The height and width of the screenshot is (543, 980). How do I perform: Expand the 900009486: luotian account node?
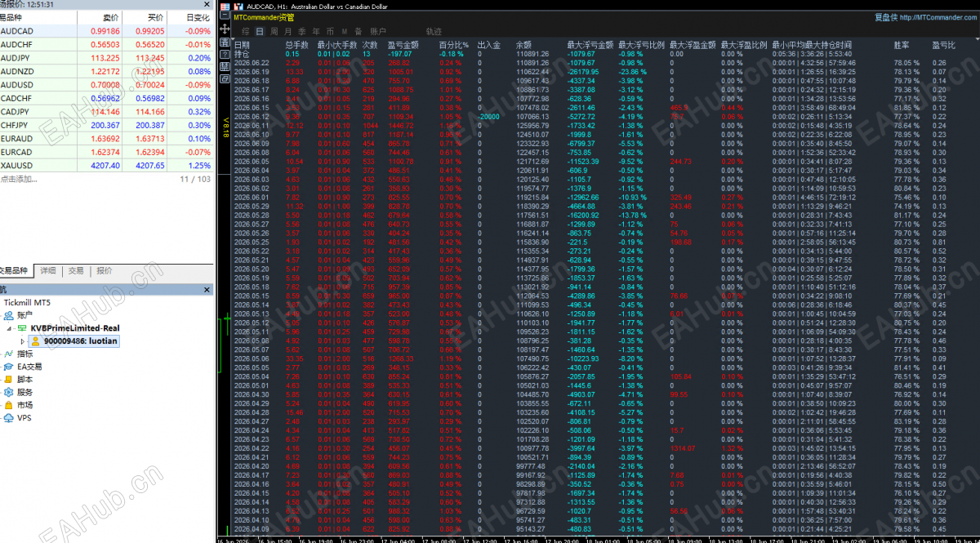22,340
